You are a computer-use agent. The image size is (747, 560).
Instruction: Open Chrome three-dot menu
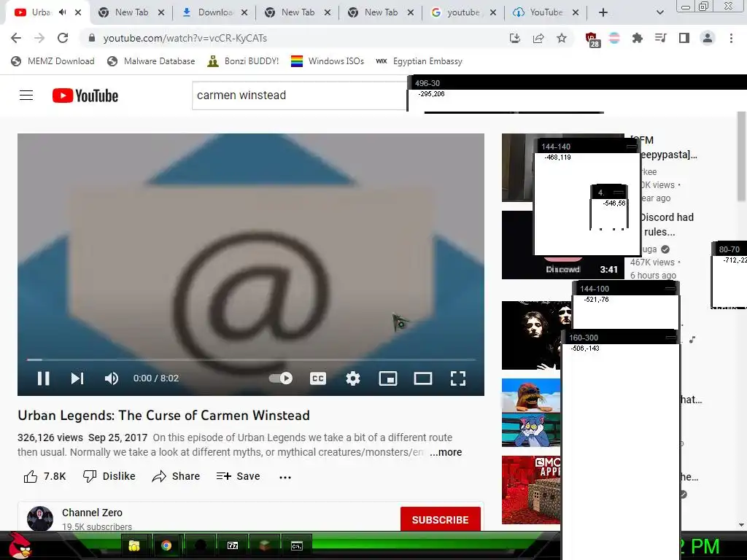tap(731, 38)
